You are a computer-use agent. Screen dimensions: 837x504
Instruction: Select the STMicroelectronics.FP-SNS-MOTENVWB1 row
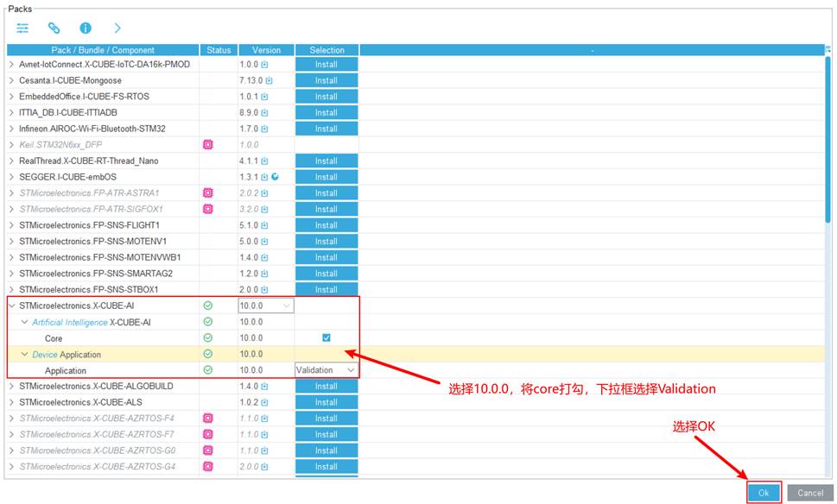100,257
